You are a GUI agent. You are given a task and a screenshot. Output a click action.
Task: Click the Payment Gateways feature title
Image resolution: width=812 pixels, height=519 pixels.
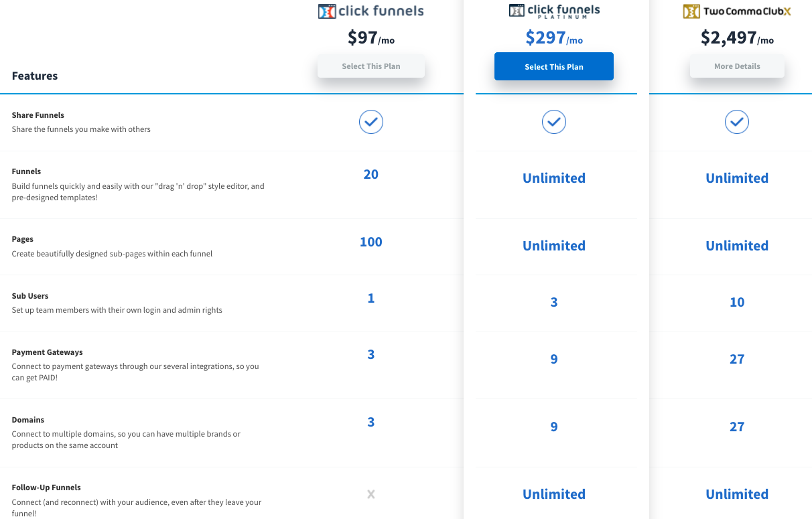click(x=47, y=352)
